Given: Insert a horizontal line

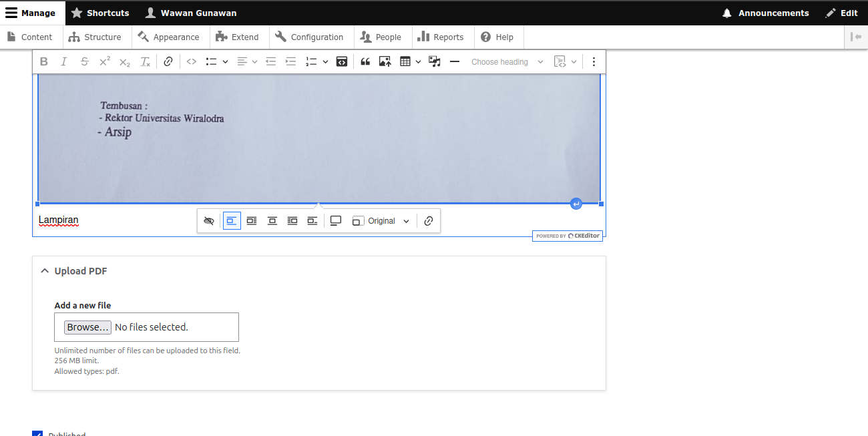Looking at the screenshot, I should pyautogui.click(x=455, y=61).
